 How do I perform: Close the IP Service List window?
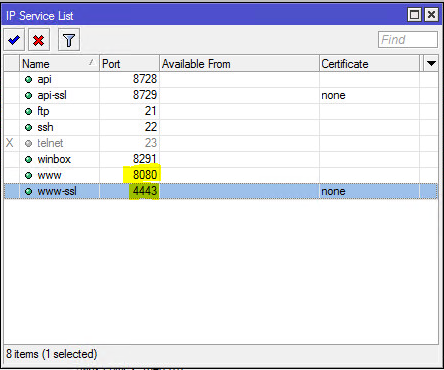(431, 15)
